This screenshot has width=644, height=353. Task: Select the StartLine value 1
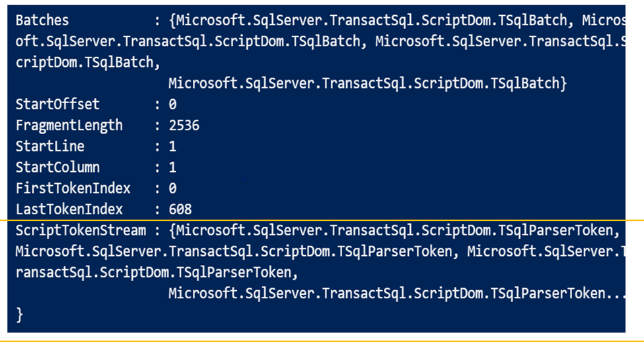click(172, 147)
